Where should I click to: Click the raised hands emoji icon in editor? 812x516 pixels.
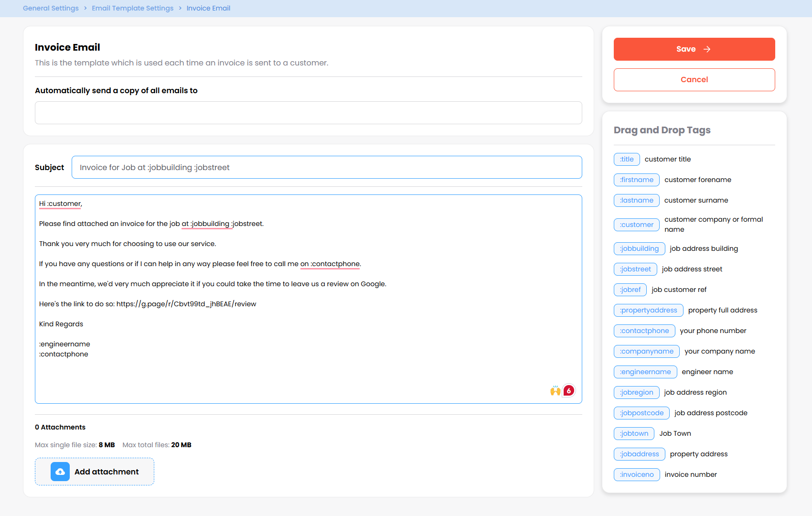click(x=555, y=391)
